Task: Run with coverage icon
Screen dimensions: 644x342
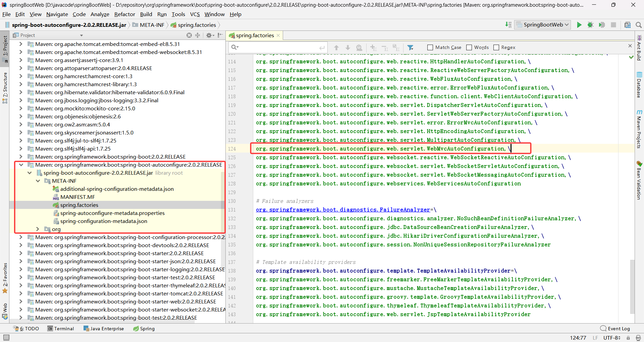Action: [602, 25]
